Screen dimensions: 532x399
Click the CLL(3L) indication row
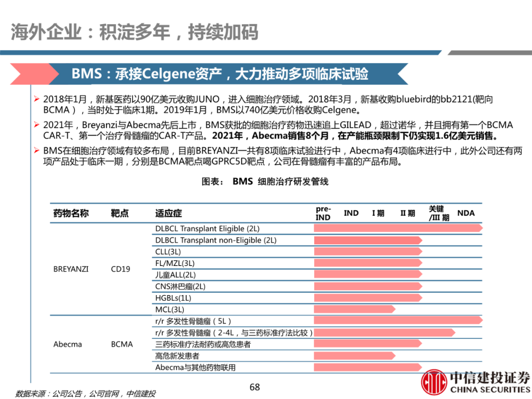click(x=317, y=252)
